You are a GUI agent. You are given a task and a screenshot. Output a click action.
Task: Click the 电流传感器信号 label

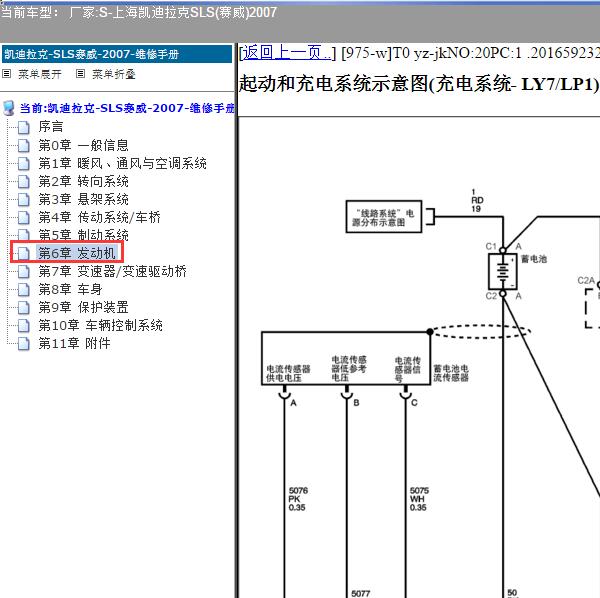click(x=408, y=369)
